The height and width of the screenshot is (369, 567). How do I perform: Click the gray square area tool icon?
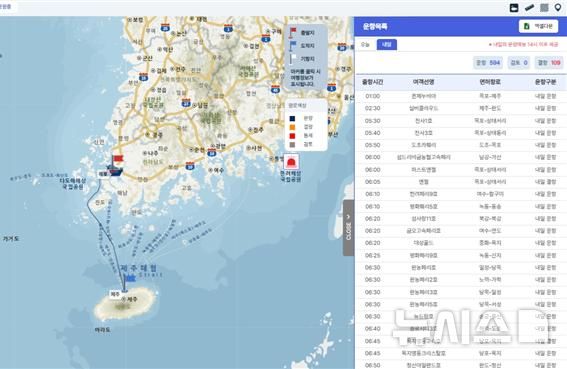tap(544, 8)
